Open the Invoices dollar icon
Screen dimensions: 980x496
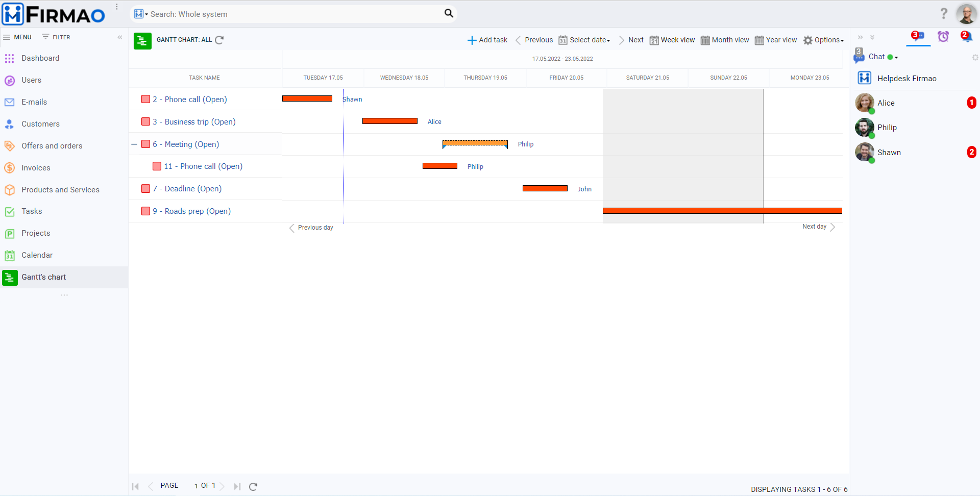[9, 168]
